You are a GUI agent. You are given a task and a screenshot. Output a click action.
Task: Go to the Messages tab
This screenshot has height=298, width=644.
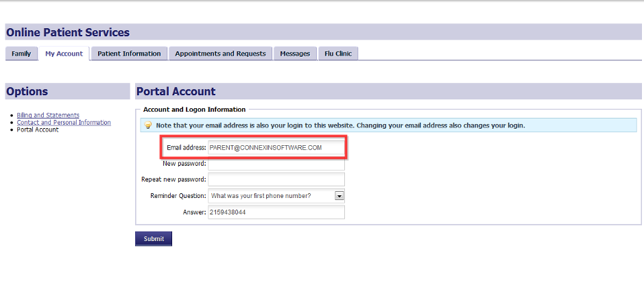(295, 53)
